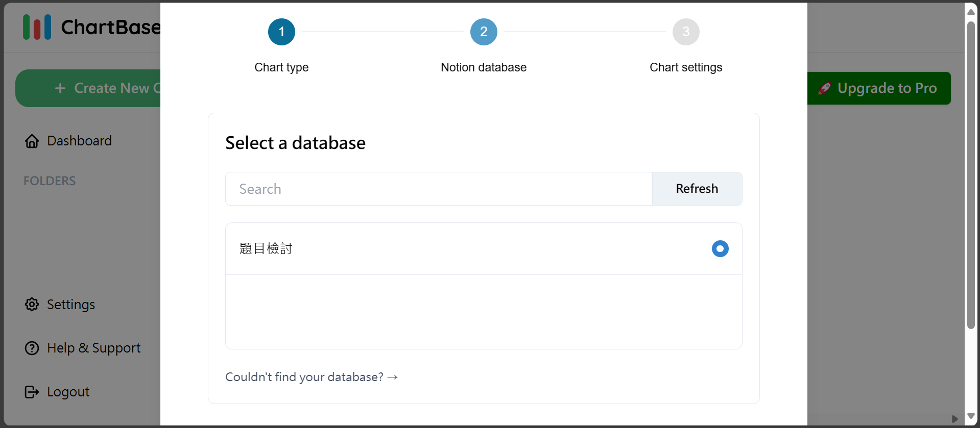The height and width of the screenshot is (428, 980).
Task: Click the rocket icon on Upgrade to Pro
Action: coord(824,88)
